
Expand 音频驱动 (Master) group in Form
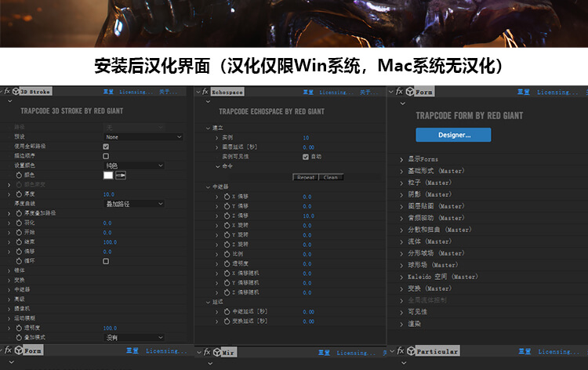[x=401, y=218]
